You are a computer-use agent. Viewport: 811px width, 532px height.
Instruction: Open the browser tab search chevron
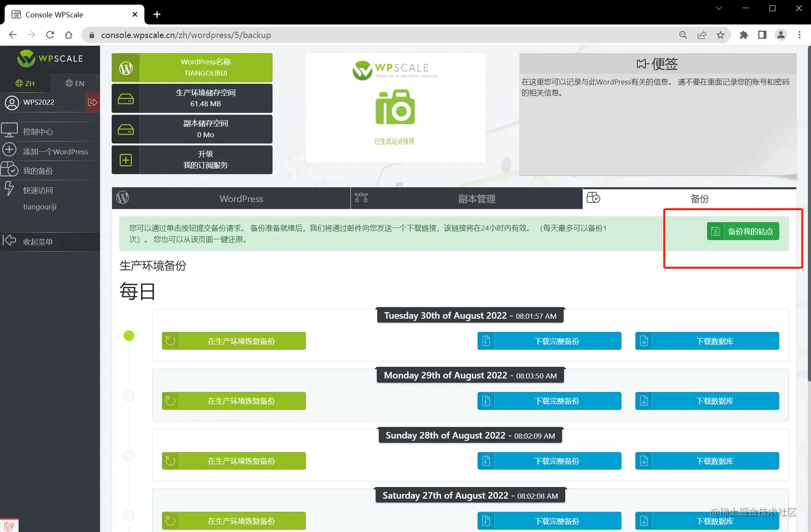[x=718, y=9]
